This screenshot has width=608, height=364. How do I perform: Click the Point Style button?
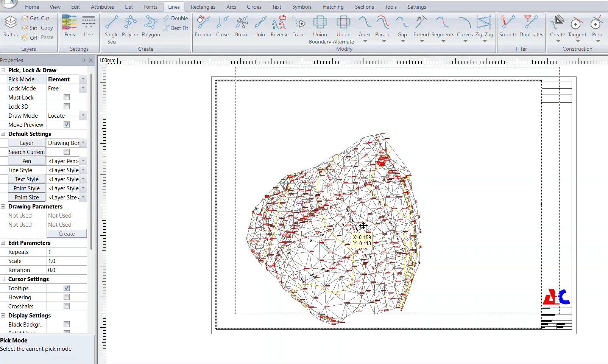(x=27, y=188)
